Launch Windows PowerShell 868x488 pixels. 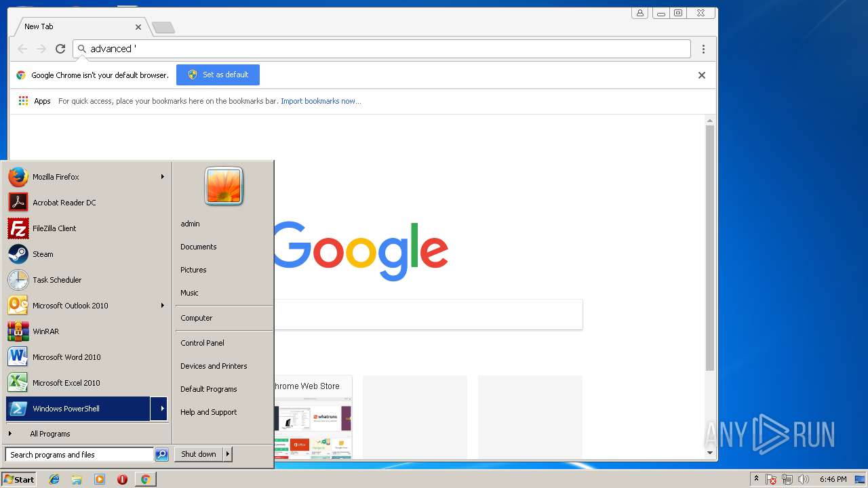78,409
